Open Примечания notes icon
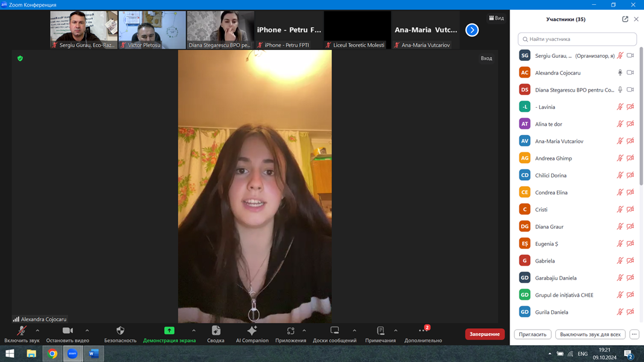Image resolution: width=644 pixels, height=362 pixels. pos(380,331)
